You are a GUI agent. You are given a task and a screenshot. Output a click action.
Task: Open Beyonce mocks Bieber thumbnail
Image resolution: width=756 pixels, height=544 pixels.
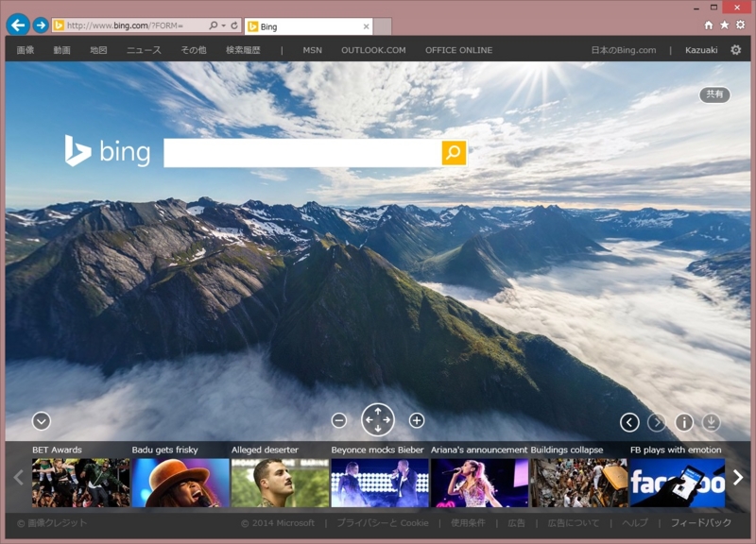point(380,483)
